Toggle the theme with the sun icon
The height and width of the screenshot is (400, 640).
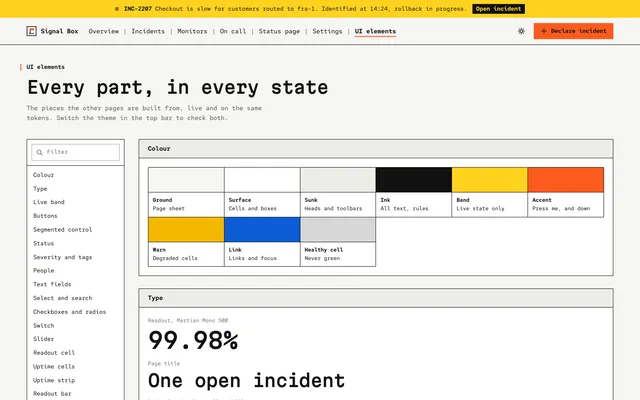(521, 31)
